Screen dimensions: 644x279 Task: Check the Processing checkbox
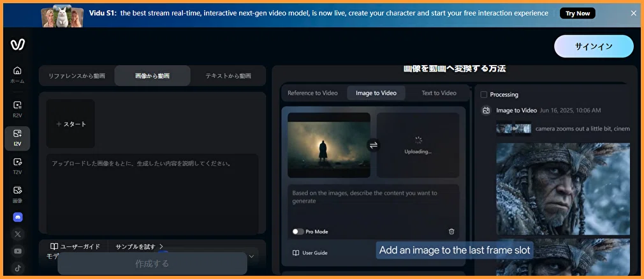click(484, 94)
